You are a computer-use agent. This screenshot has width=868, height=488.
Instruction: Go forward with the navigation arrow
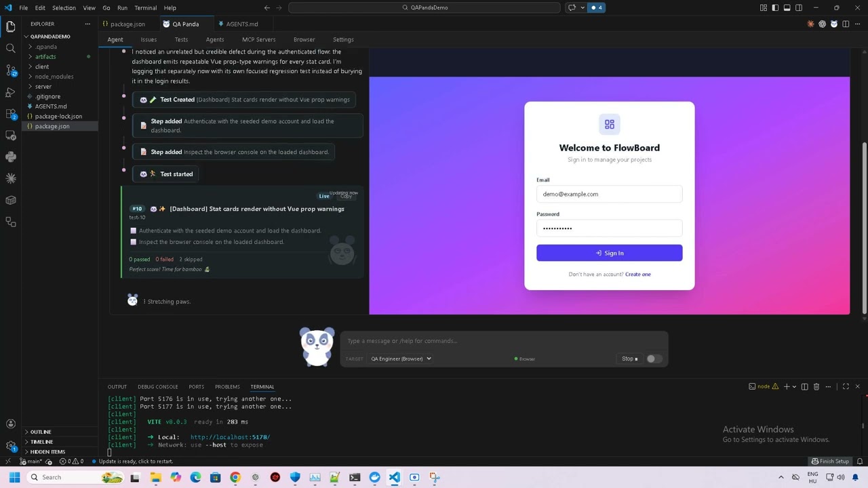[279, 7]
